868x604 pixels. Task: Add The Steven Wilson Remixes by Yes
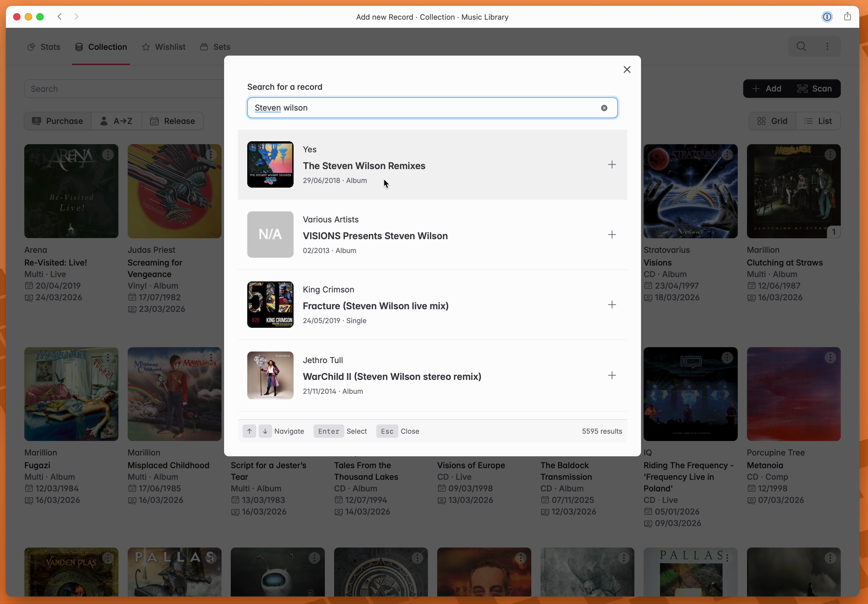tap(612, 164)
